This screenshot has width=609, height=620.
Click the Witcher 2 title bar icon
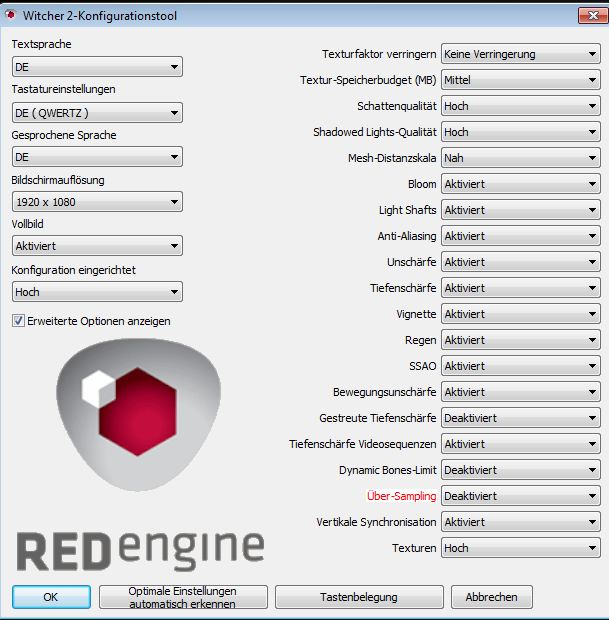(10, 15)
